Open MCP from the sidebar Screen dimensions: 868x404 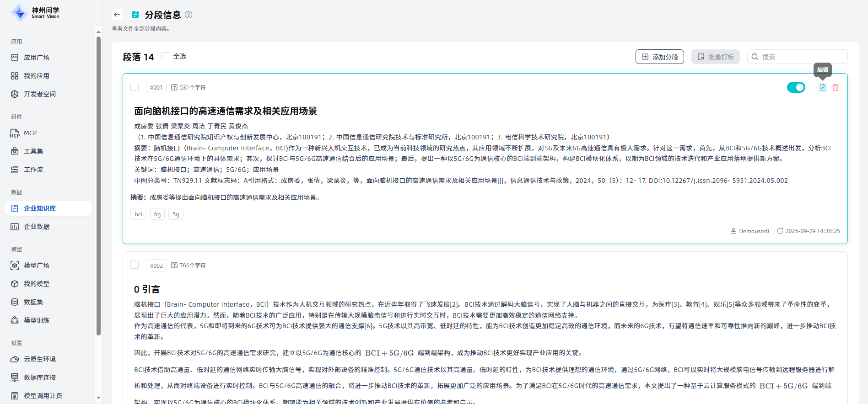(30, 133)
